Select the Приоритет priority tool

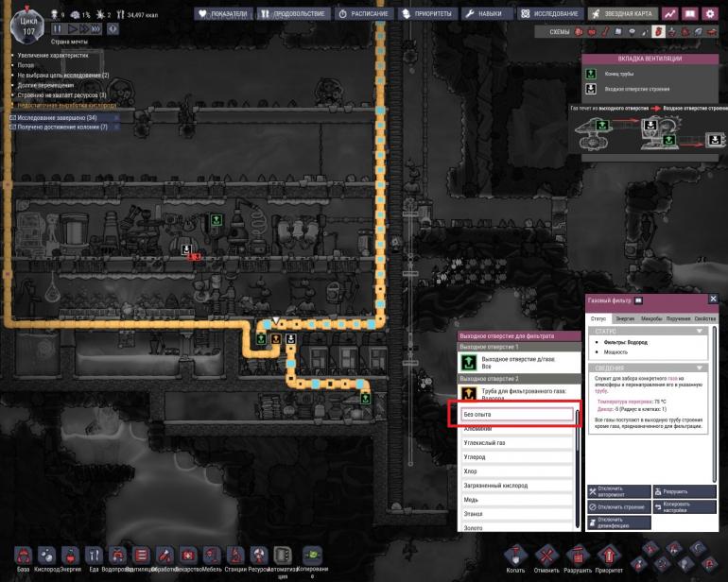point(609,556)
